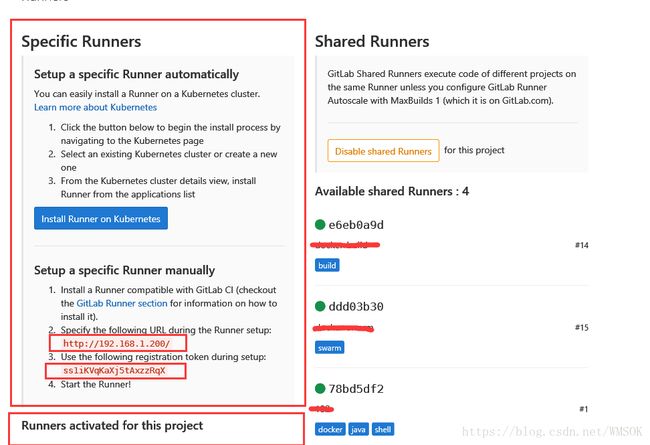Image resolution: width=650 pixels, height=445 pixels.
Task: Click the green status dot of 78bd5df2
Action: point(320,389)
